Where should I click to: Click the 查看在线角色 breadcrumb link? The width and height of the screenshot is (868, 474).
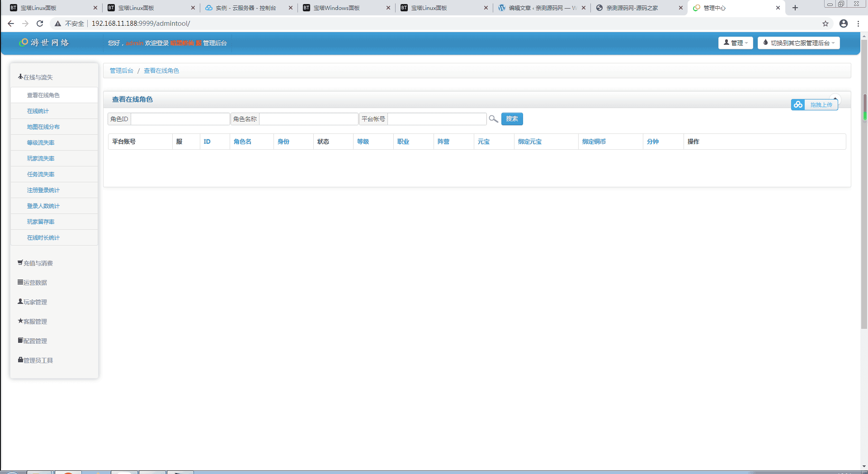[161, 71]
